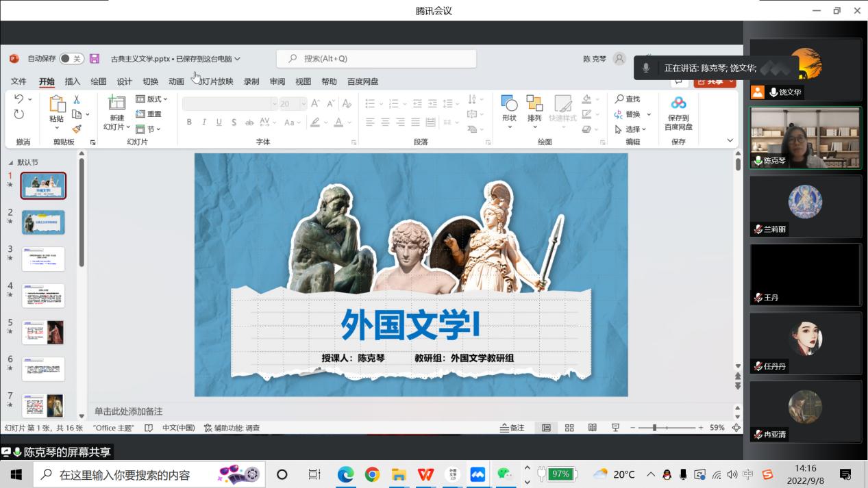Expand the Layout (版式) dropdown
Screen dimensions: 868x488
[x=152, y=99]
